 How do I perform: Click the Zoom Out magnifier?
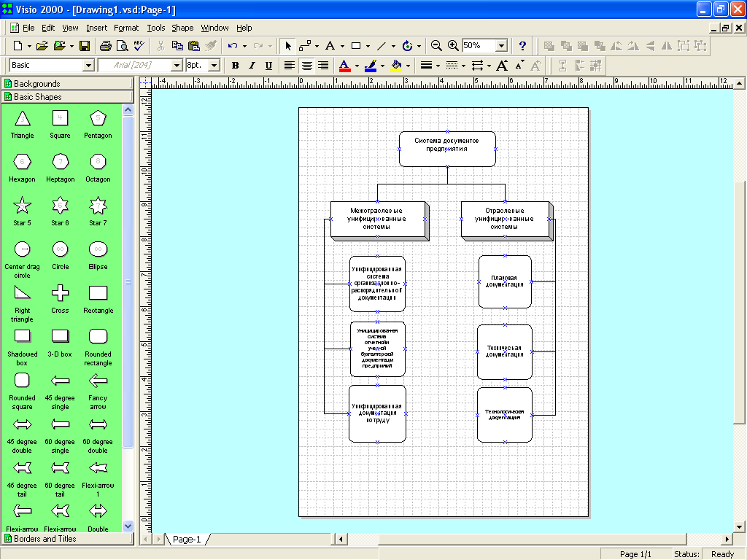pos(436,46)
